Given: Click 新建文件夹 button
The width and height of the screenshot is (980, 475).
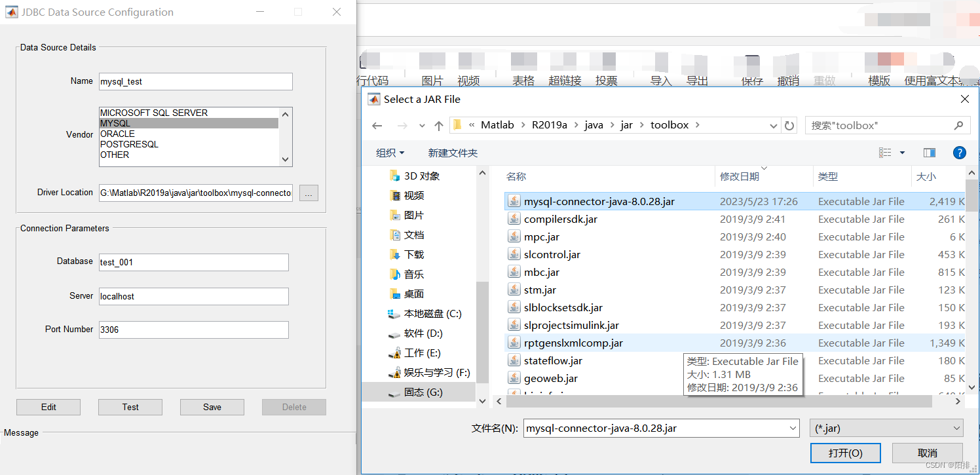Looking at the screenshot, I should (x=453, y=153).
